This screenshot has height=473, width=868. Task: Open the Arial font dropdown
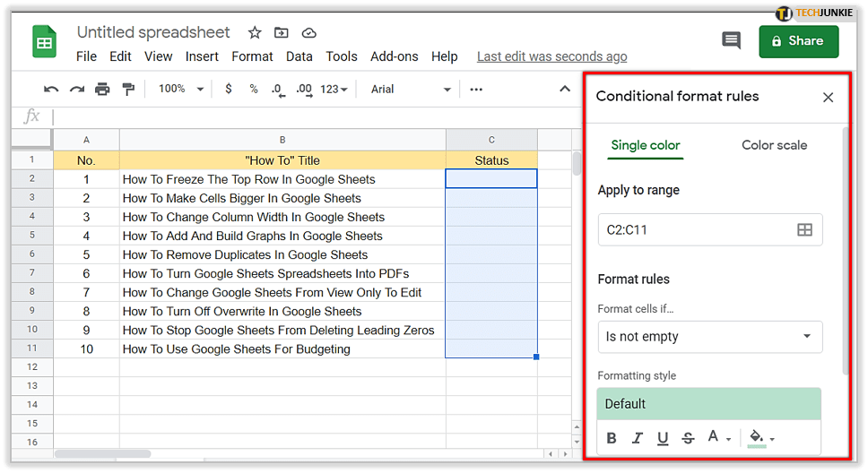(x=411, y=89)
